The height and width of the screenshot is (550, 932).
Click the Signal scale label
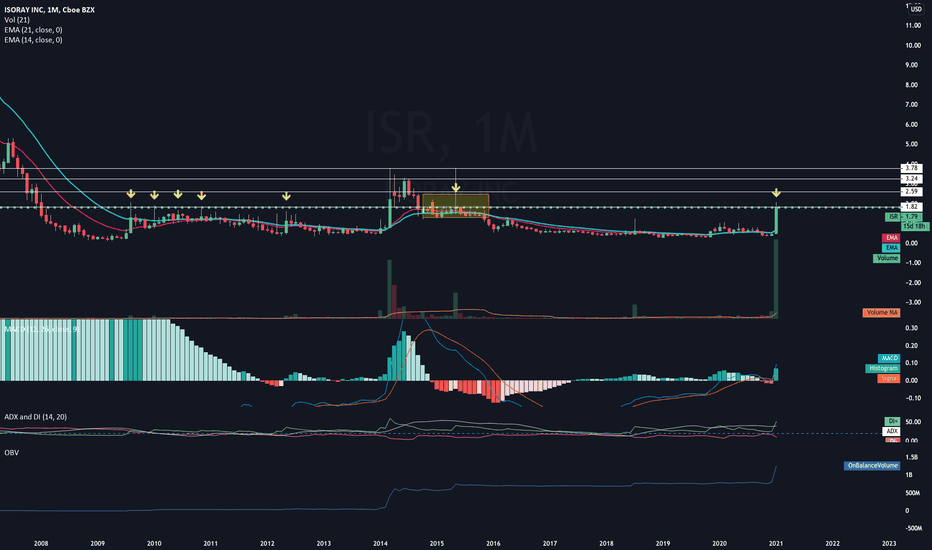(889, 378)
